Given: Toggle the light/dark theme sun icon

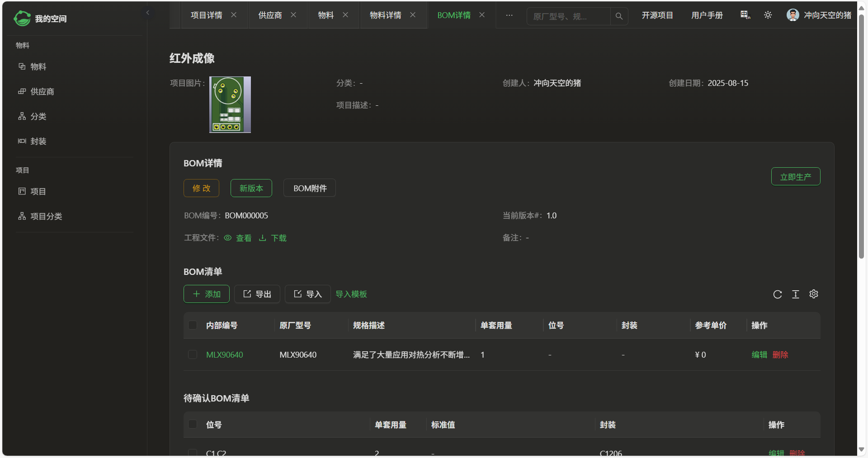Looking at the screenshot, I should [x=768, y=15].
